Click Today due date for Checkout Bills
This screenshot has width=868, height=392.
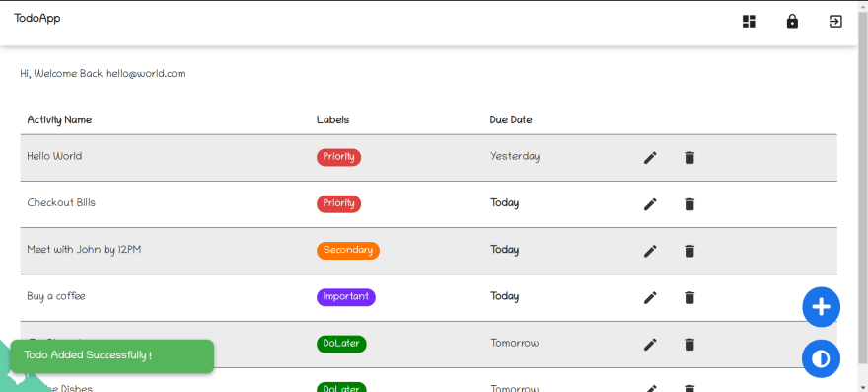click(x=504, y=203)
